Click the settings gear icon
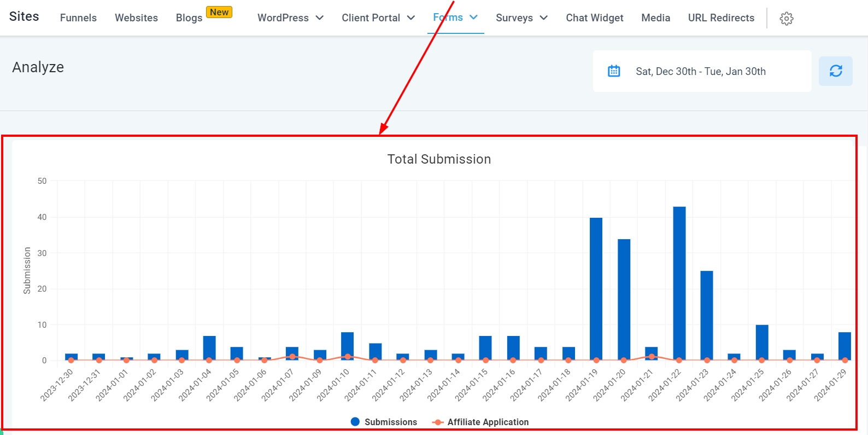The image size is (868, 435). [x=786, y=19]
